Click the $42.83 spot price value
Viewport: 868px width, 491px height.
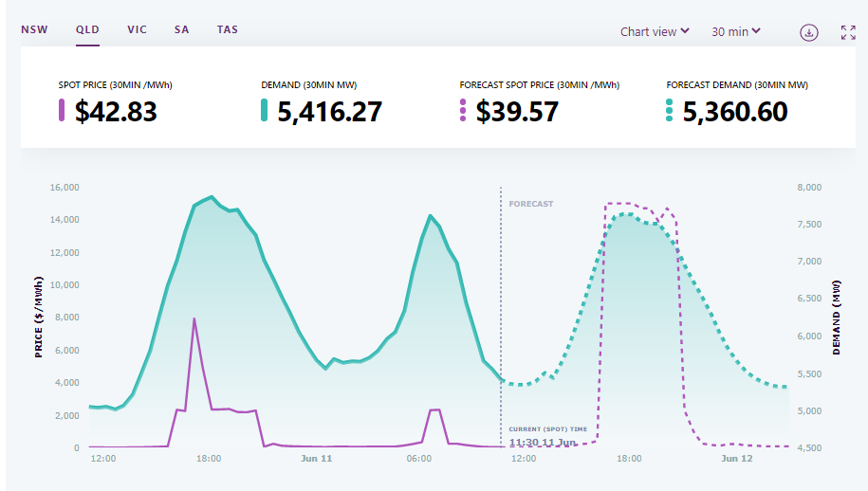point(116,112)
